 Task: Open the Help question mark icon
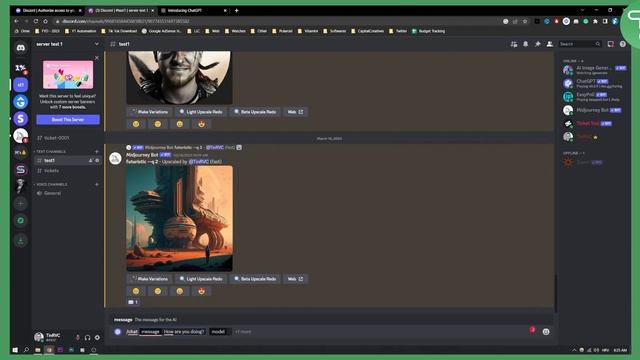[622, 44]
